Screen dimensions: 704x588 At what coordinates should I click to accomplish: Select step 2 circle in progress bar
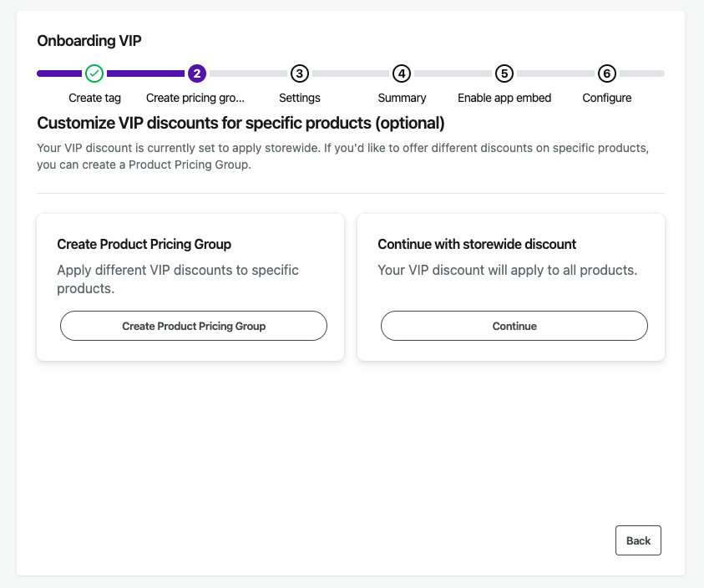tap(196, 73)
